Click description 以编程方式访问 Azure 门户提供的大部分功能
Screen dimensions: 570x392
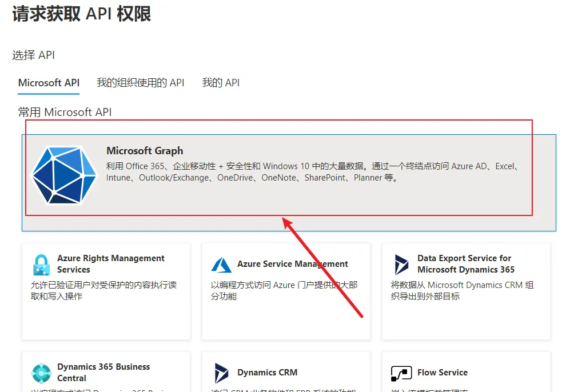pos(284,290)
